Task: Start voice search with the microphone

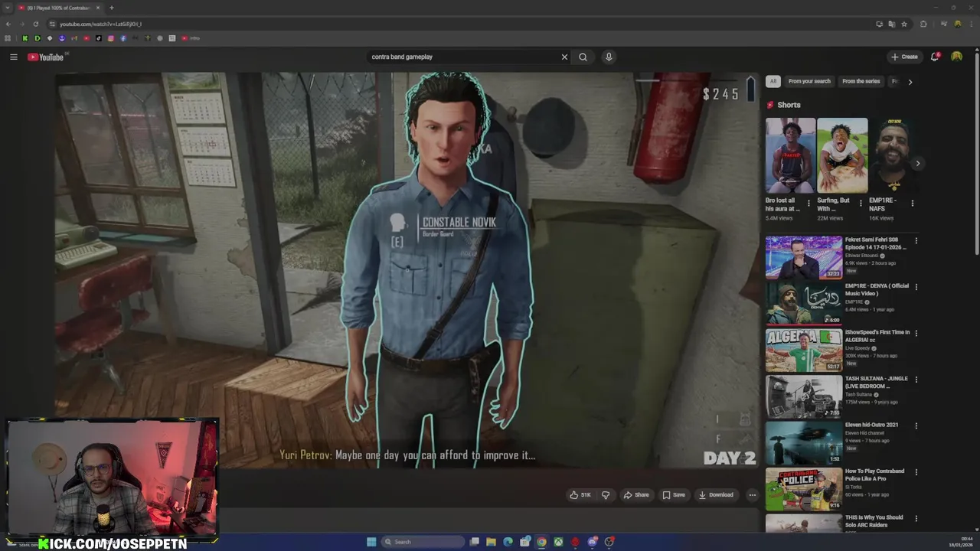Action: click(x=609, y=57)
